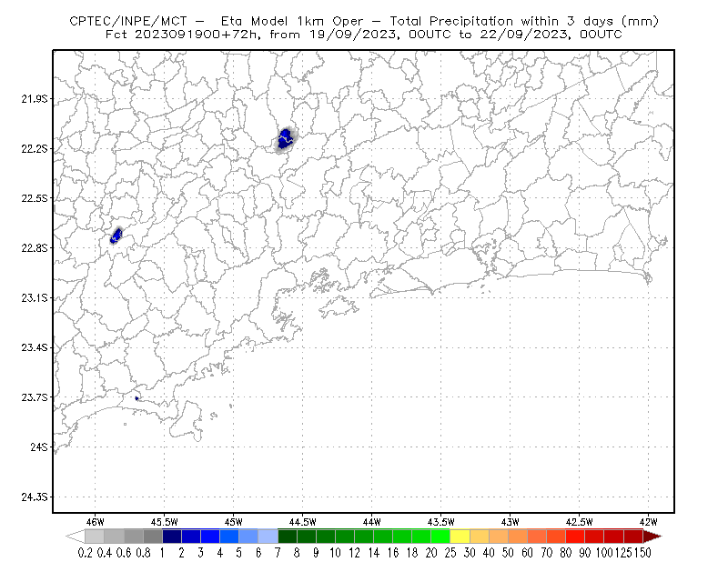Click the large blue precipitation blob near 22.2S
Screen dimensions: 728x562
point(286,139)
